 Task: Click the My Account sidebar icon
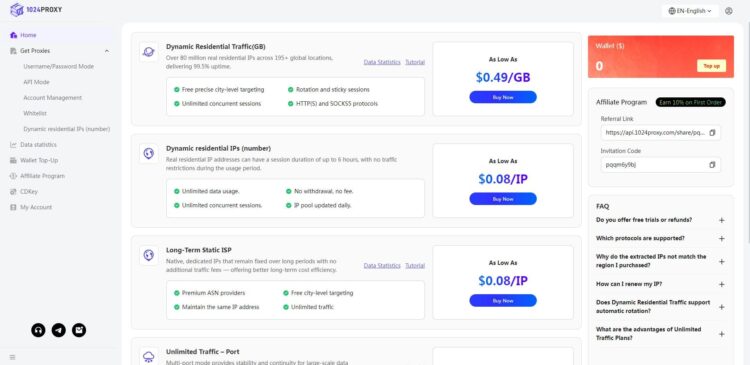coord(13,207)
